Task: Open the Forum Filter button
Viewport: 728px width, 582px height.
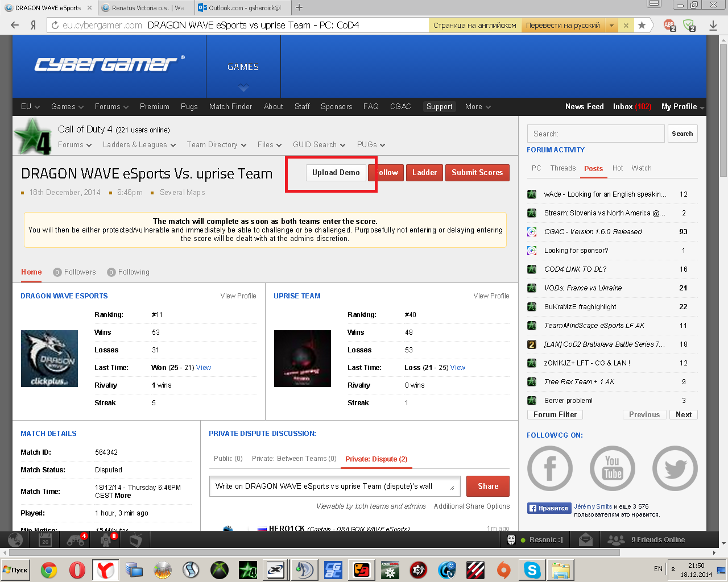Action: point(555,414)
